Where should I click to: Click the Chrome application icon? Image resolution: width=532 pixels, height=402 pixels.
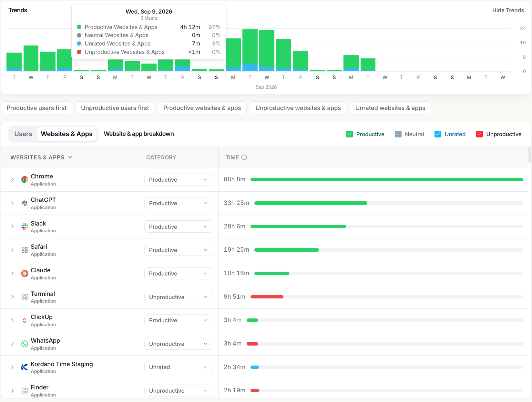point(25,180)
